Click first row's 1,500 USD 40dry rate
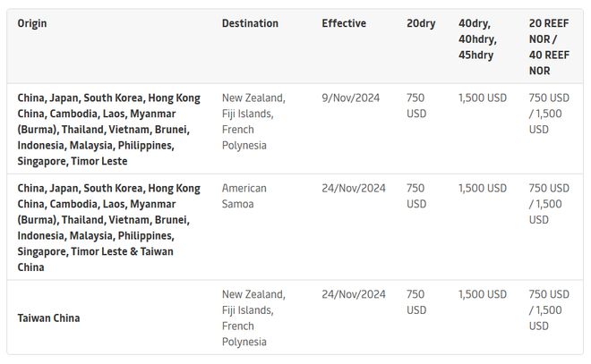This screenshot has width=591, height=364. click(x=483, y=97)
